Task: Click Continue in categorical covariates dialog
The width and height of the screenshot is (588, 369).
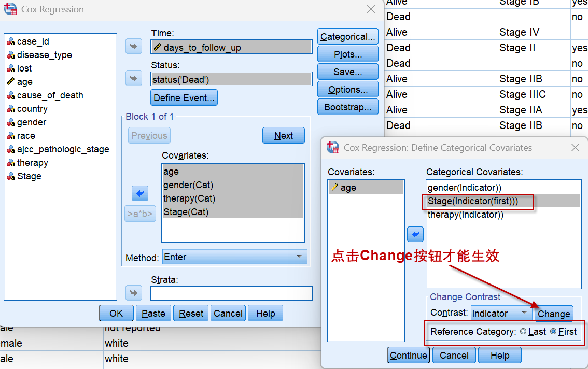Action: tap(408, 356)
